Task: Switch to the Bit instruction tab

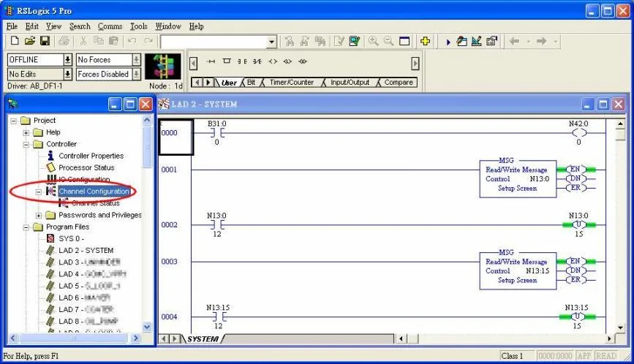Action: coord(251,83)
